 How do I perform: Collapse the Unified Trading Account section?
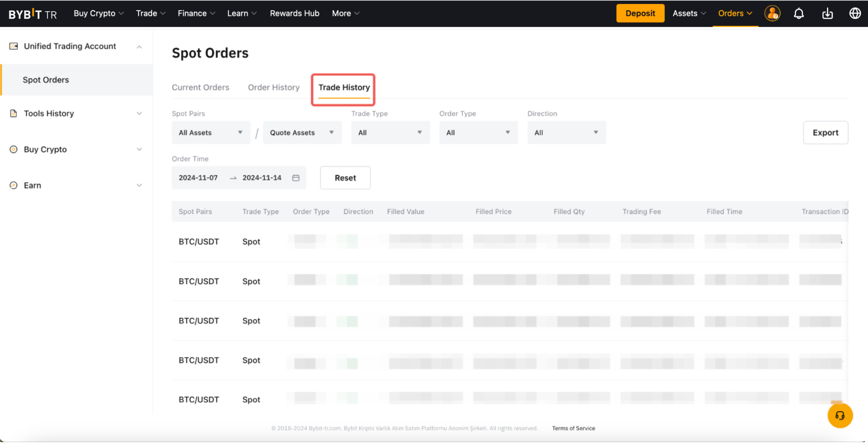point(139,47)
